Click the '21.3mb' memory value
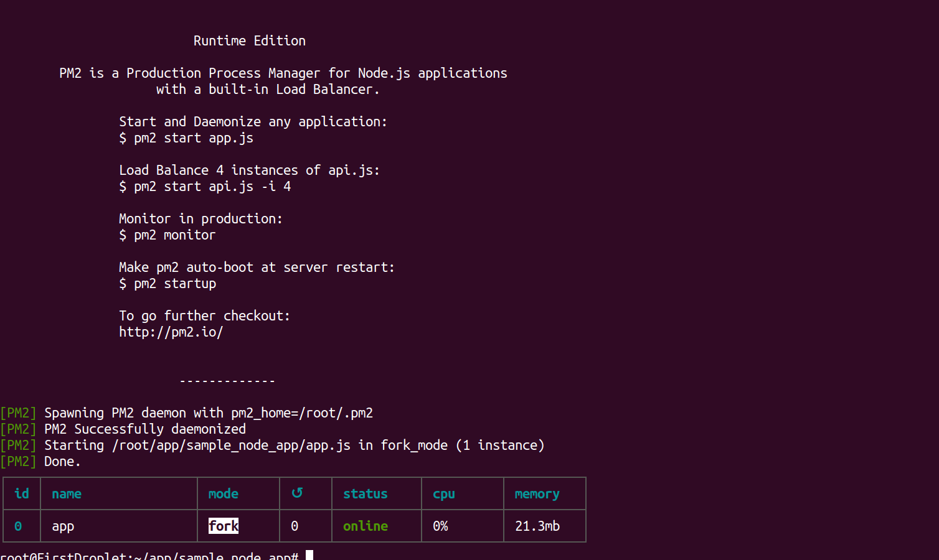This screenshot has height=560, width=939. [x=537, y=526]
